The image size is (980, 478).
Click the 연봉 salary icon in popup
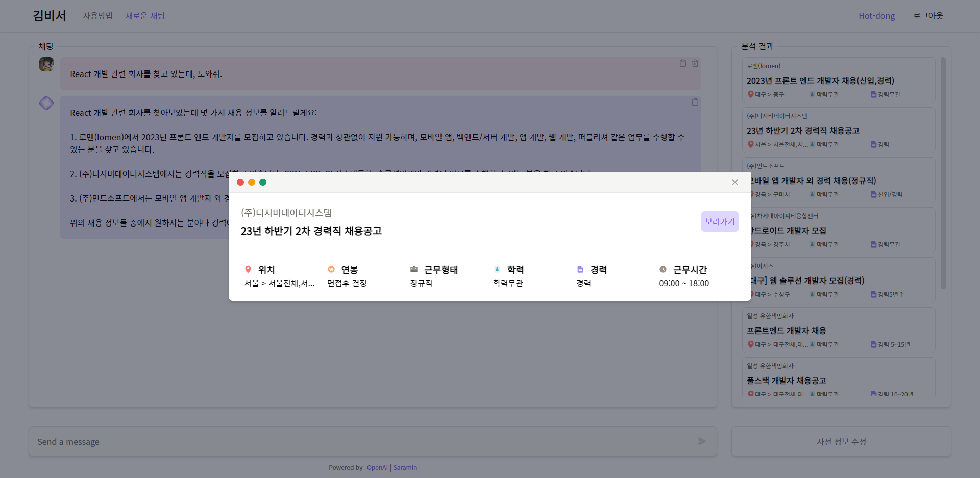pos(331,269)
